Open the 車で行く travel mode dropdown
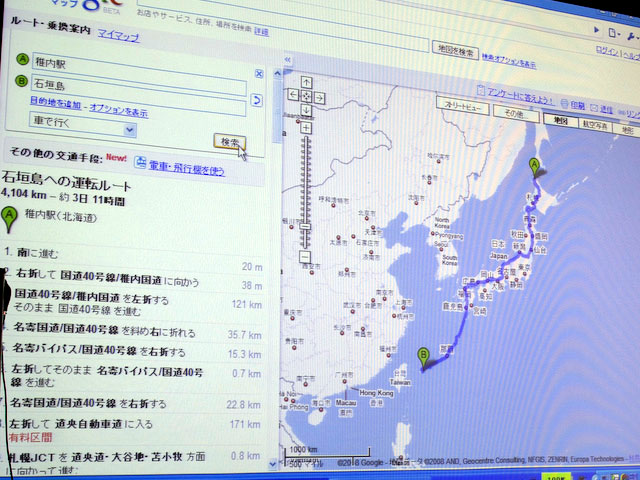The width and height of the screenshot is (640, 480). tap(82, 125)
